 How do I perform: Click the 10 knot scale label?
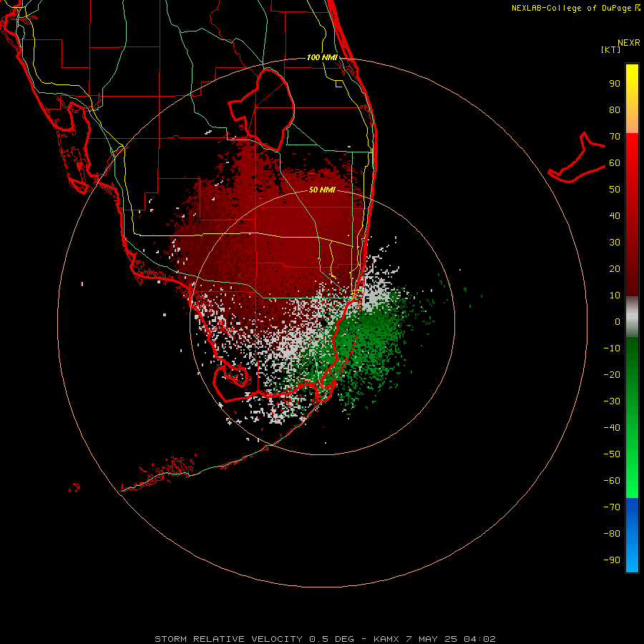pyautogui.click(x=615, y=296)
